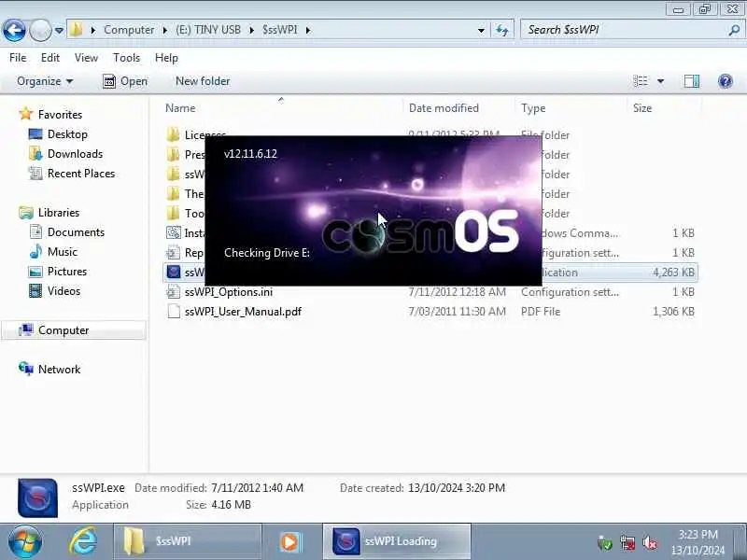The width and height of the screenshot is (747, 560).
Task: Switch to ssWPI Loading taskbar item
Action: coord(396,541)
